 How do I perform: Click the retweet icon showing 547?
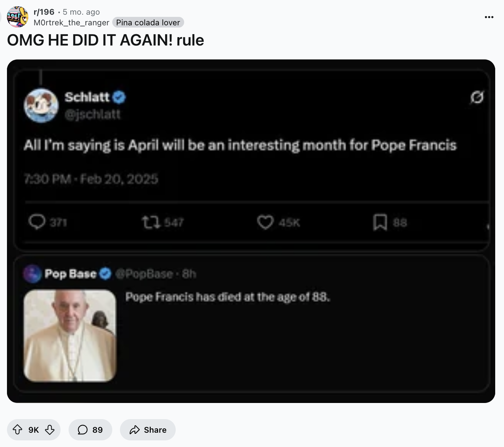pos(151,222)
